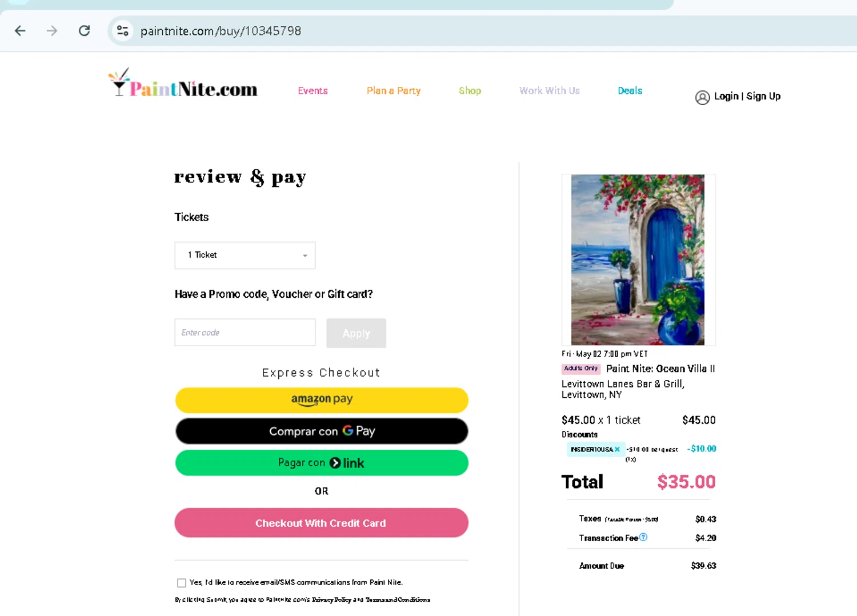Open Work With Us menu item
Image resolution: width=857 pixels, height=616 pixels.
pyautogui.click(x=549, y=91)
